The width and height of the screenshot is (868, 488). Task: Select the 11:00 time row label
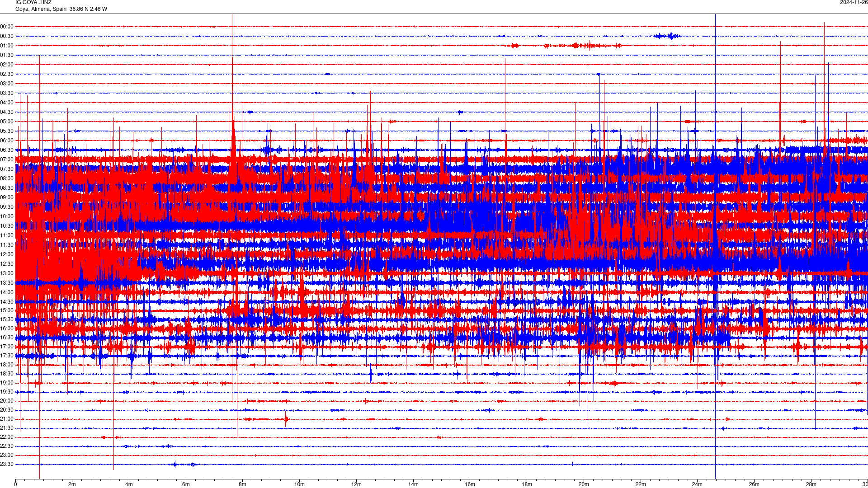7,235
